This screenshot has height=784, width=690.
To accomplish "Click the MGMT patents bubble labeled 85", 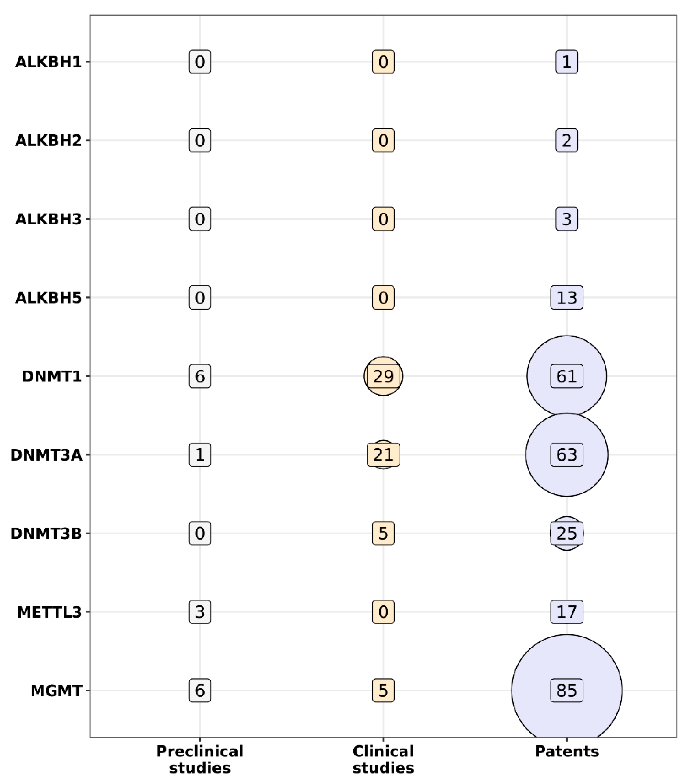I will click(566, 691).
